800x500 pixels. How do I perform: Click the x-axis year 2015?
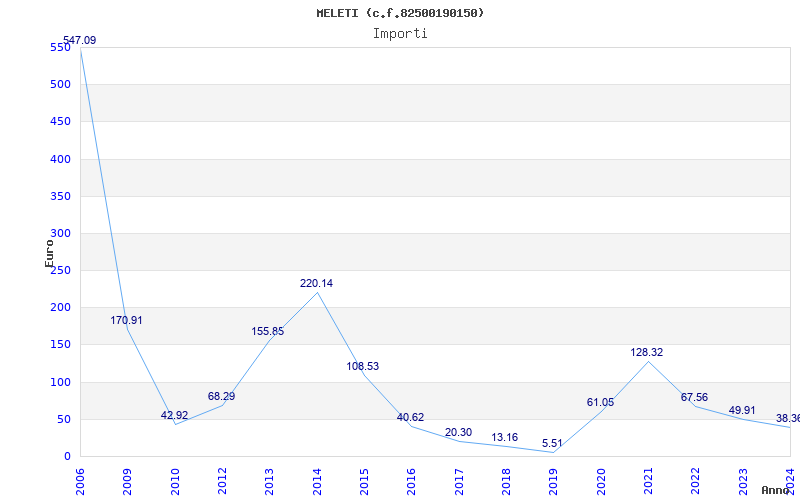(x=364, y=482)
